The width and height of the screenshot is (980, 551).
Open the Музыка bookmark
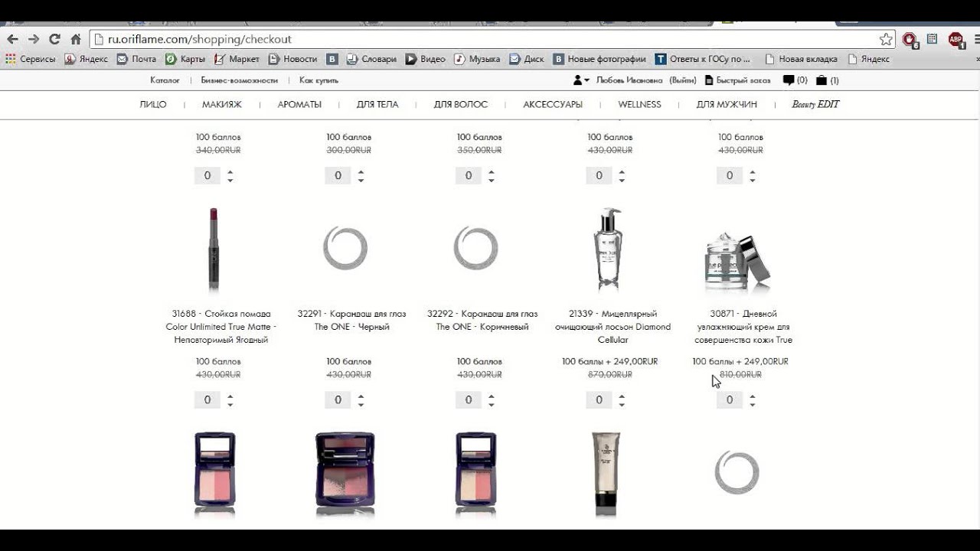(x=477, y=59)
